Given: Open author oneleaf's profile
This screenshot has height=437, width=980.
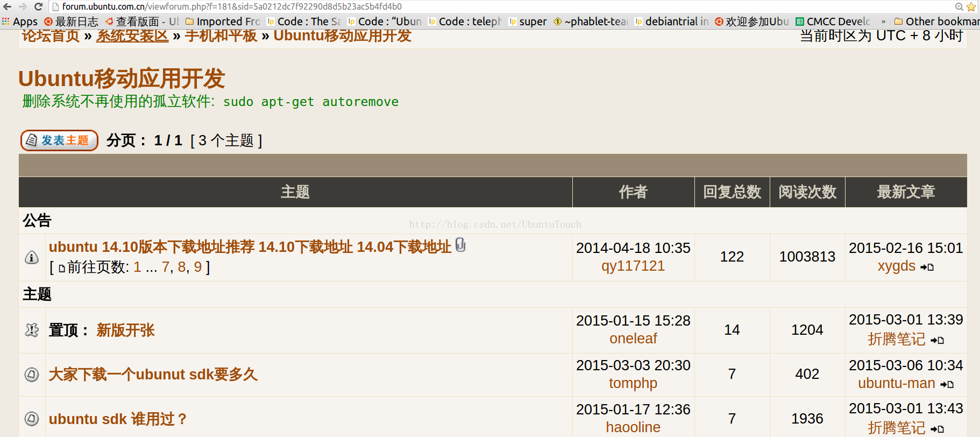Looking at the screenshot, I should (633, 339).
